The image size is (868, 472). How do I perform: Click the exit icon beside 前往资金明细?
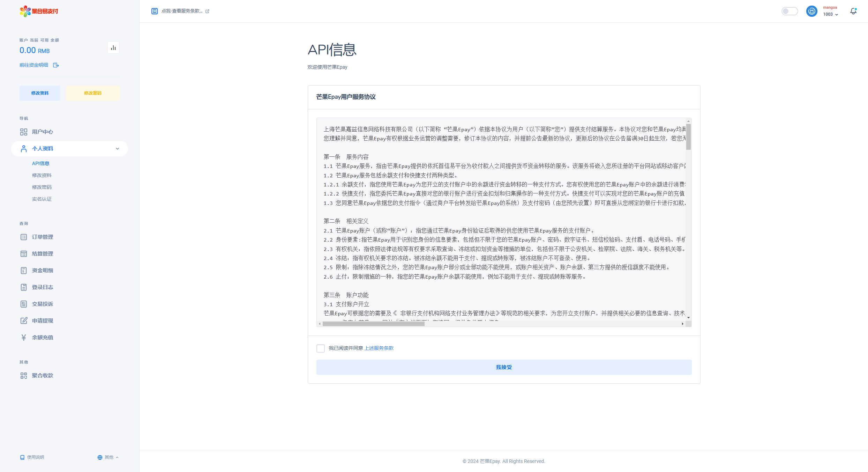click(56, 65)
